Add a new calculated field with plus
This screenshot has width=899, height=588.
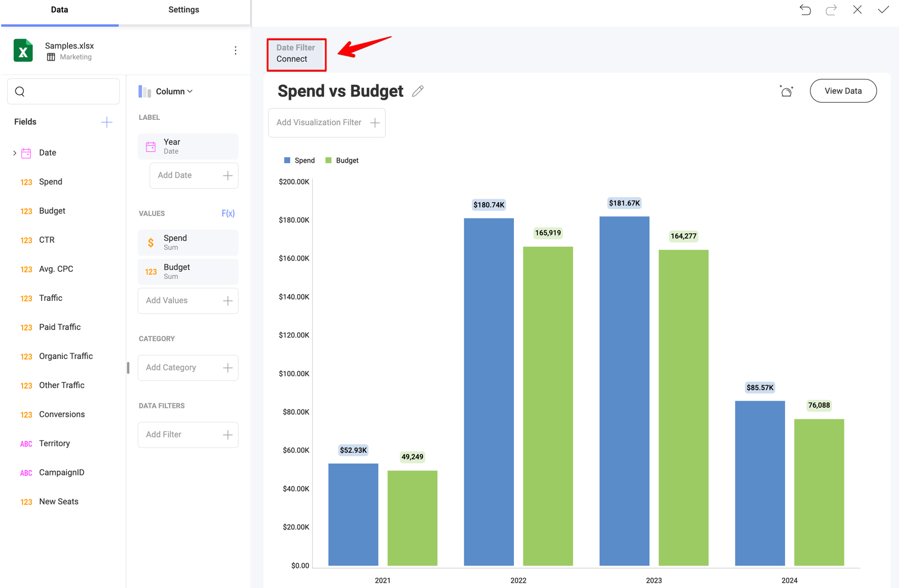[x=107, y=122]
